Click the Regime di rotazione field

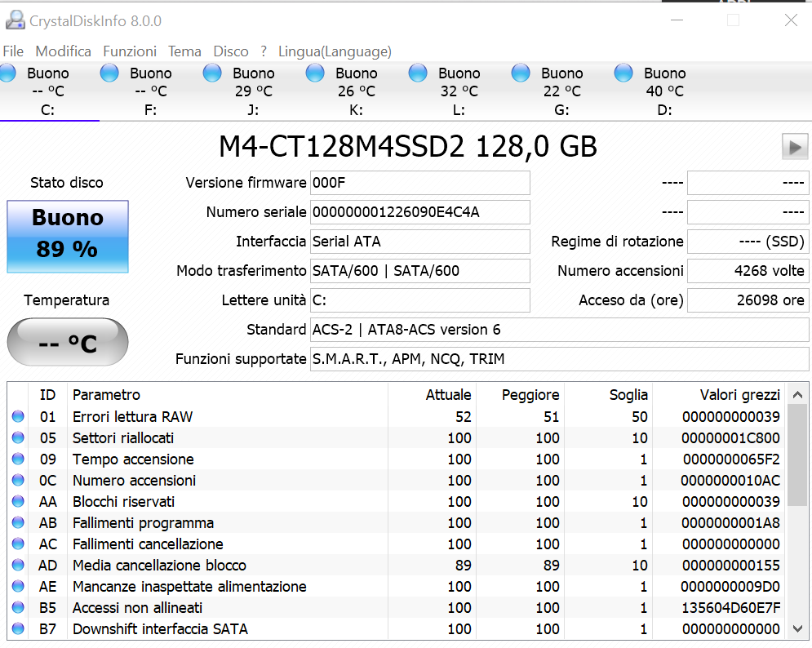[x=748, y=242]
